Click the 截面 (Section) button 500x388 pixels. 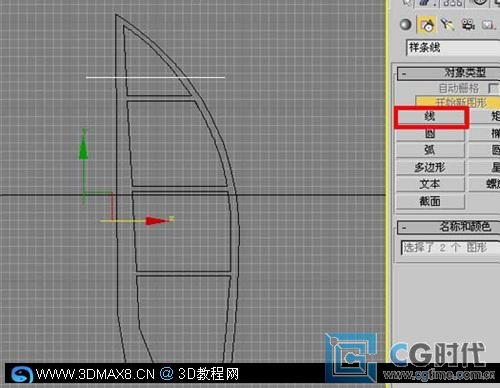[430, 201]
